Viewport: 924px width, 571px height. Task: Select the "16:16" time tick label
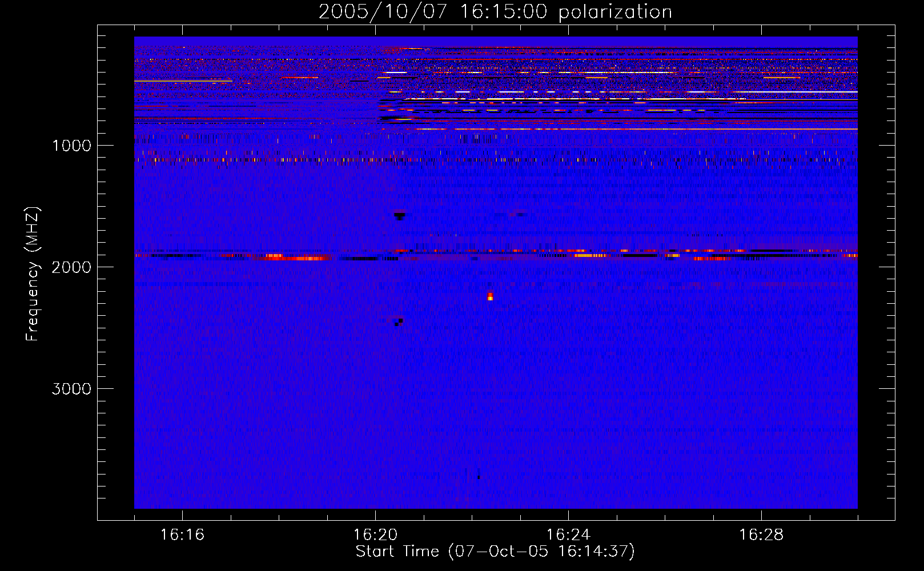pyautogui.click(x=182, y=534)
